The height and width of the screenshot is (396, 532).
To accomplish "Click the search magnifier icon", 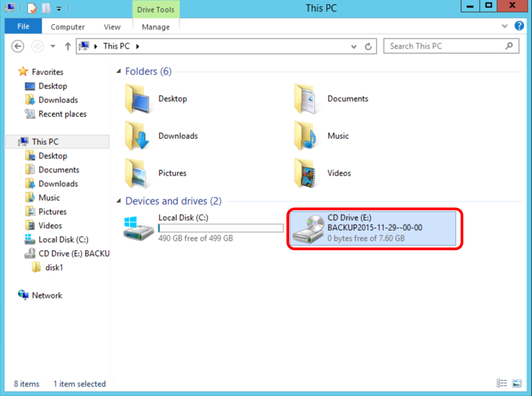I will point(509,46).
